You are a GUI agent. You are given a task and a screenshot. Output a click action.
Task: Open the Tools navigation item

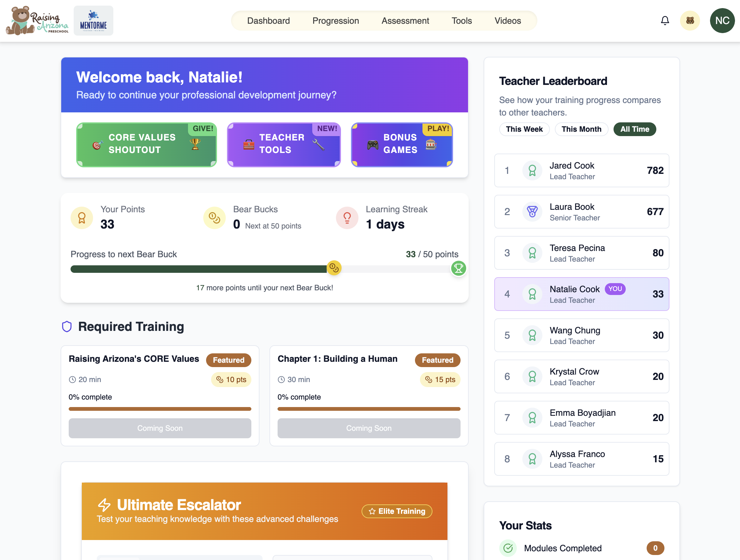(461, 21)
